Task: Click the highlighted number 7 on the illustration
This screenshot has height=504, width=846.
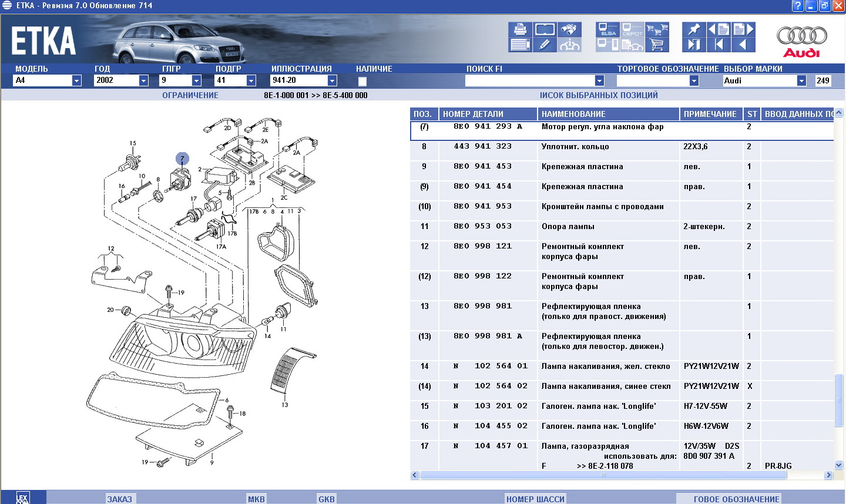Action: (x=182, y=159)
